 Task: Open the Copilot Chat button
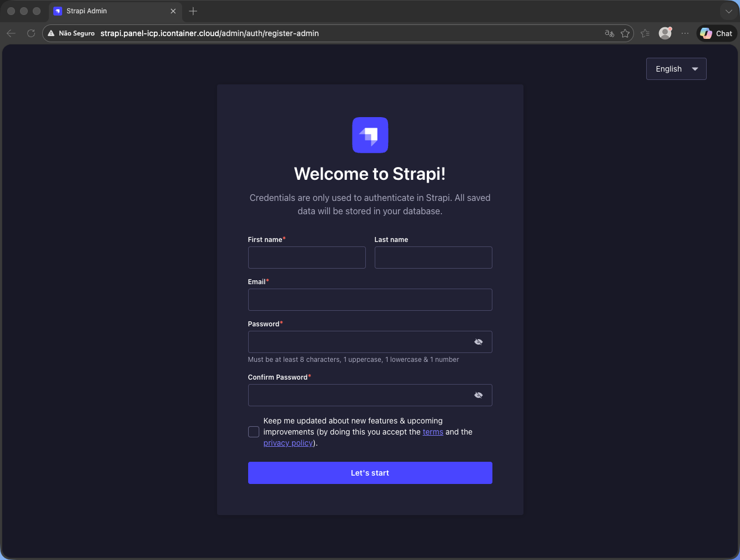pos(717,33)
